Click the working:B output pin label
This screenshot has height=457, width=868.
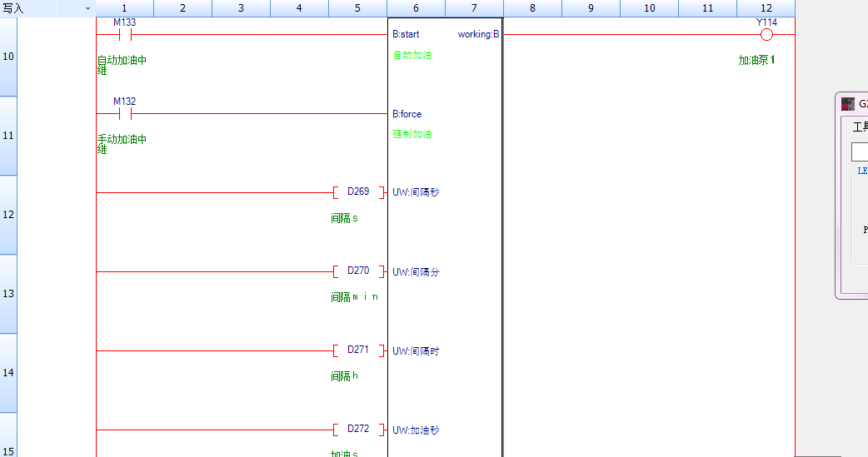(x=478, y=35)
